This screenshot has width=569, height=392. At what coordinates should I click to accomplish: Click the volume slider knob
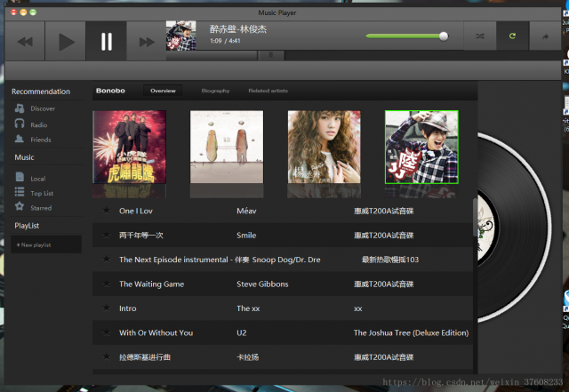[x=444, y=36]
